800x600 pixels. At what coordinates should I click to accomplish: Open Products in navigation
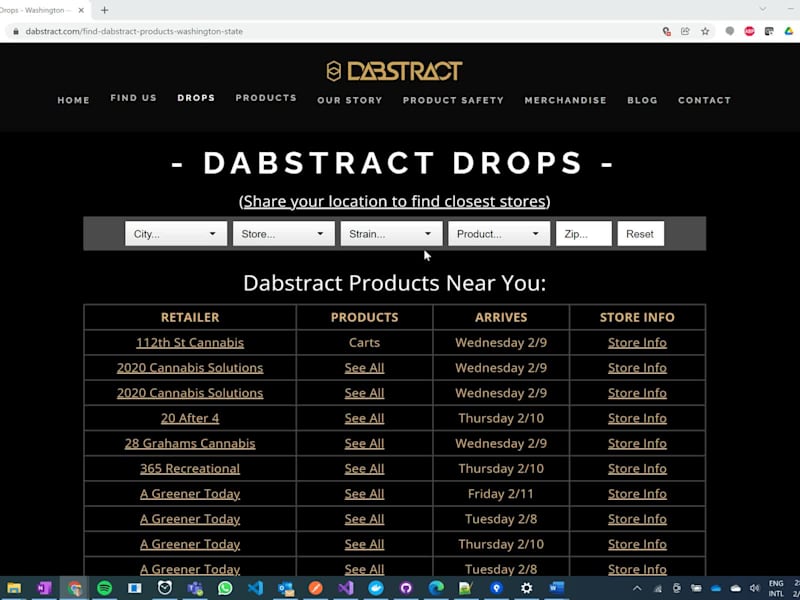(266, 97)
